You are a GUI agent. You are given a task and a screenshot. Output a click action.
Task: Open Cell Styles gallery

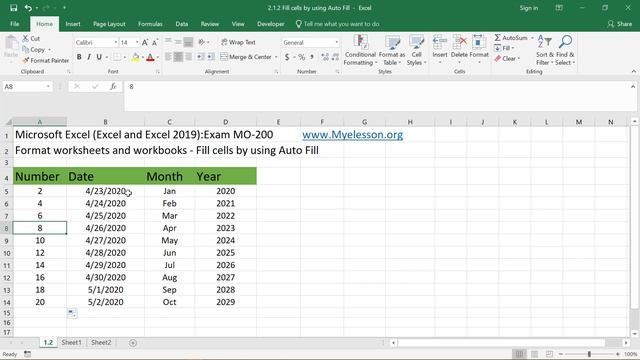(416, 50)
